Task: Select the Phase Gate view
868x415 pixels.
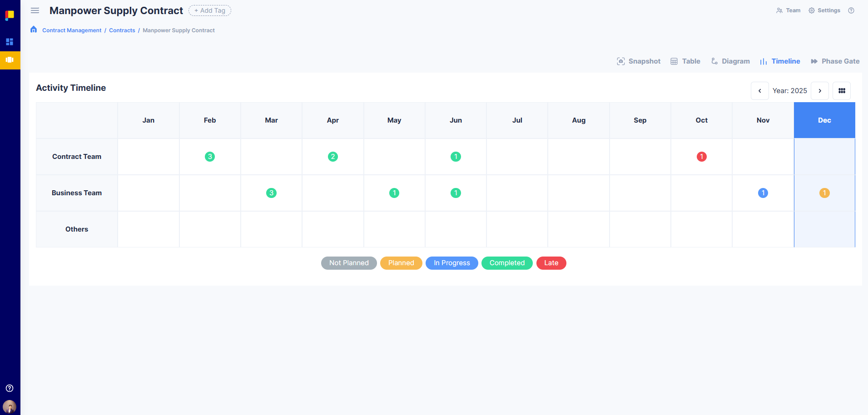Action: [x=835, y=61]
